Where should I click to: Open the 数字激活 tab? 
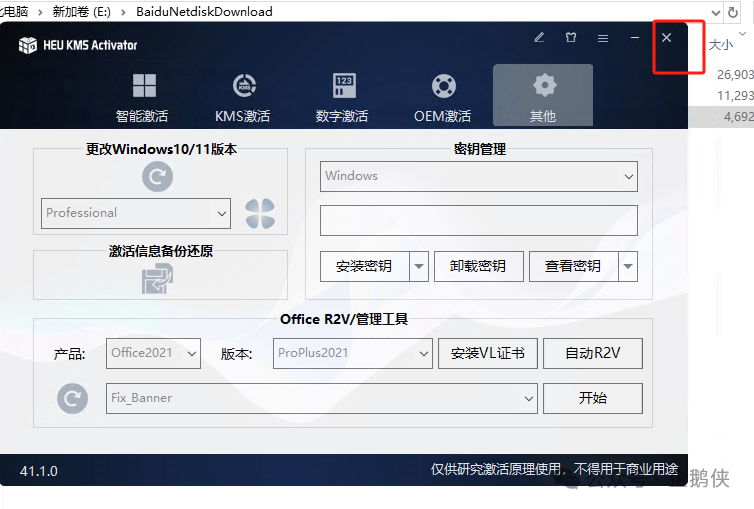(x=343, y=98)
